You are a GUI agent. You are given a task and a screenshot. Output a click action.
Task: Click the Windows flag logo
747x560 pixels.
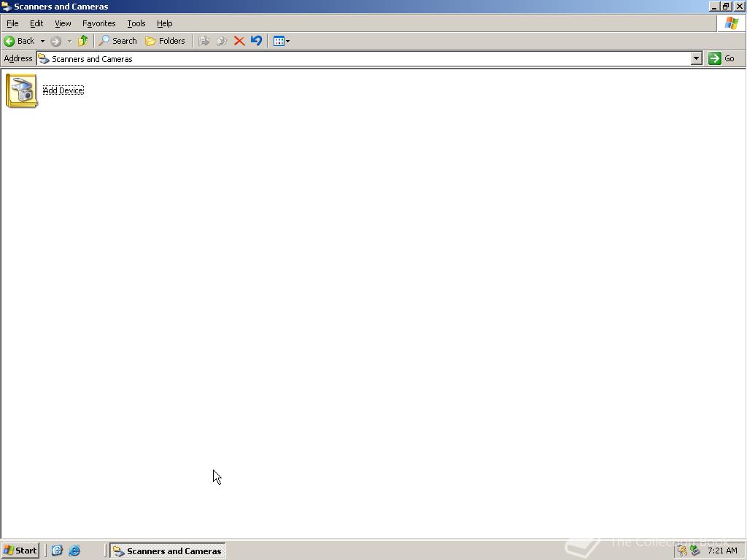click(731, 23)
